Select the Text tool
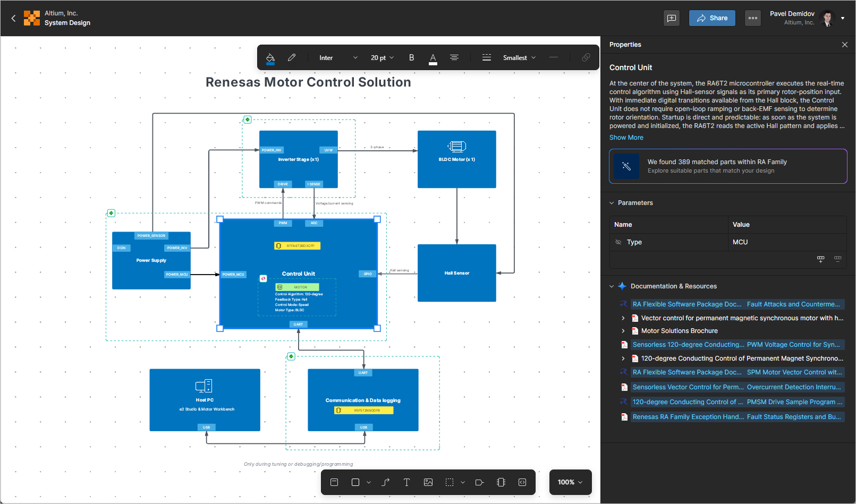856x504 pixels. pyautogui.click(x=406, y=482)
